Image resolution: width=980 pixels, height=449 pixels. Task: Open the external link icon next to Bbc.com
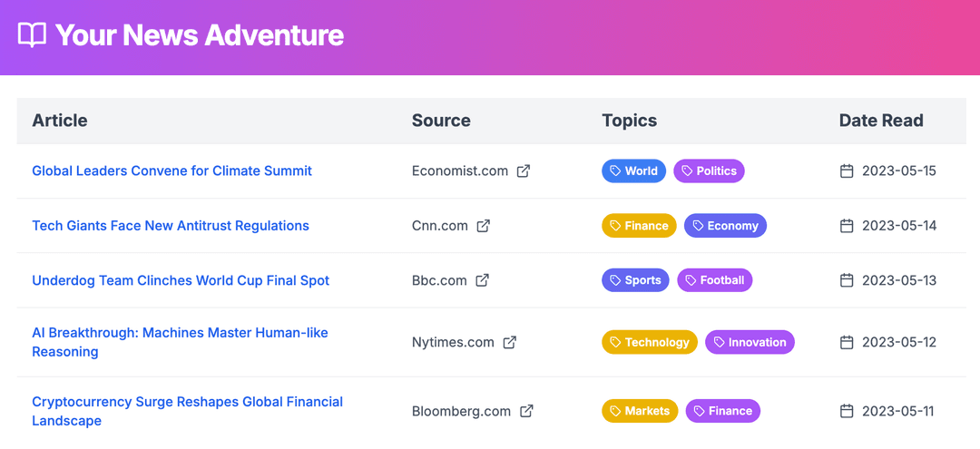[x=482, y=280]
